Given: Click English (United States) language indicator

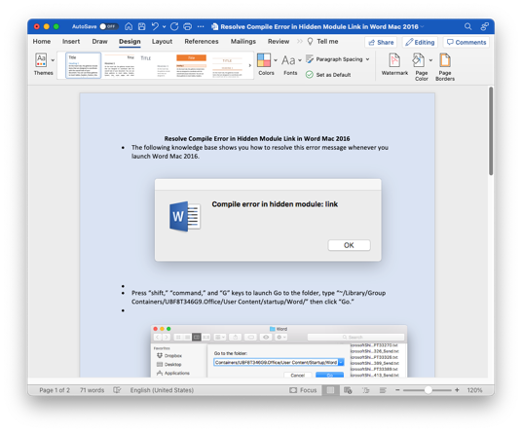Looking at the screenshot, I should (162, 390).
